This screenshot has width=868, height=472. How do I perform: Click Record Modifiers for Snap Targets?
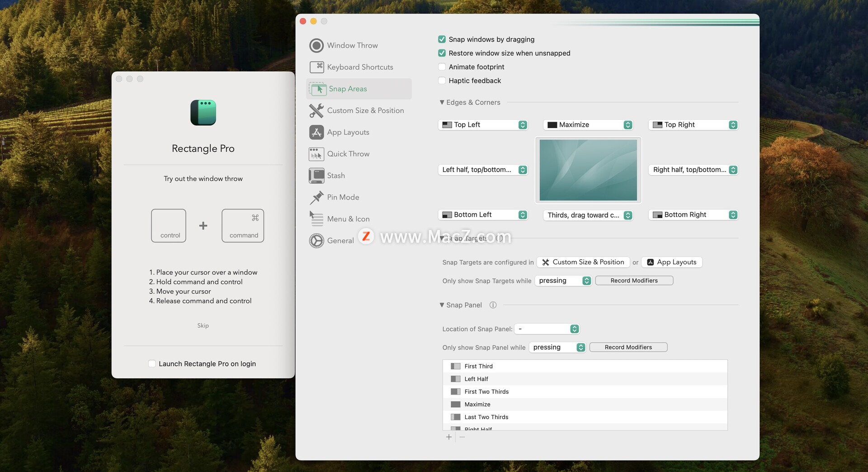pos(634,281)
